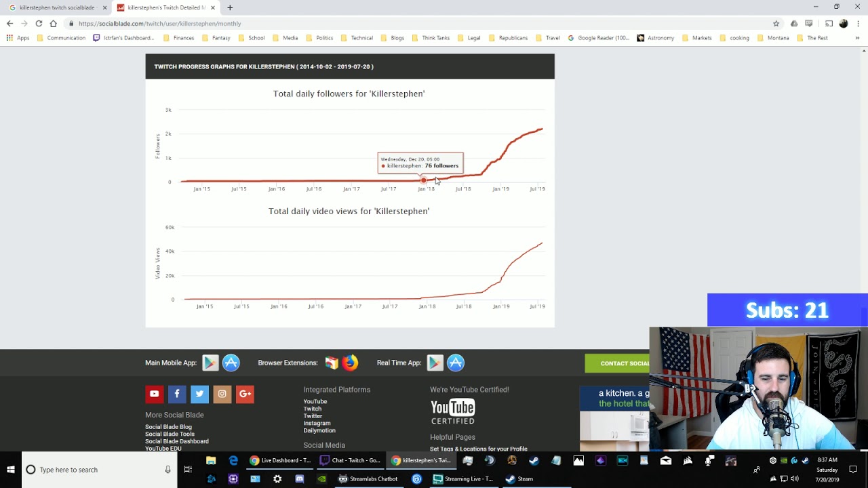Open the Social Blade Blog link
Image resolution: width=868 pixels, height=488 pixels.
pos(168,427)
